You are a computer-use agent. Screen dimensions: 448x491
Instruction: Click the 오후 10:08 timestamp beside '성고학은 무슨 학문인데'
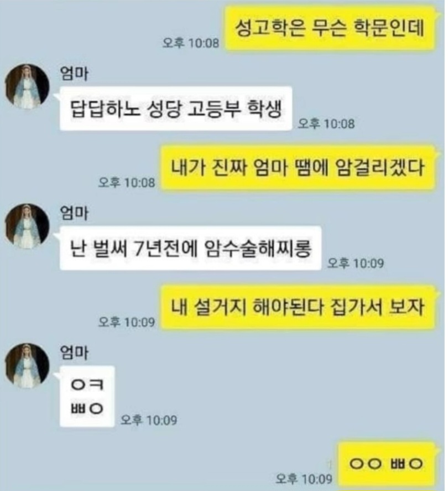click(190, 43)
